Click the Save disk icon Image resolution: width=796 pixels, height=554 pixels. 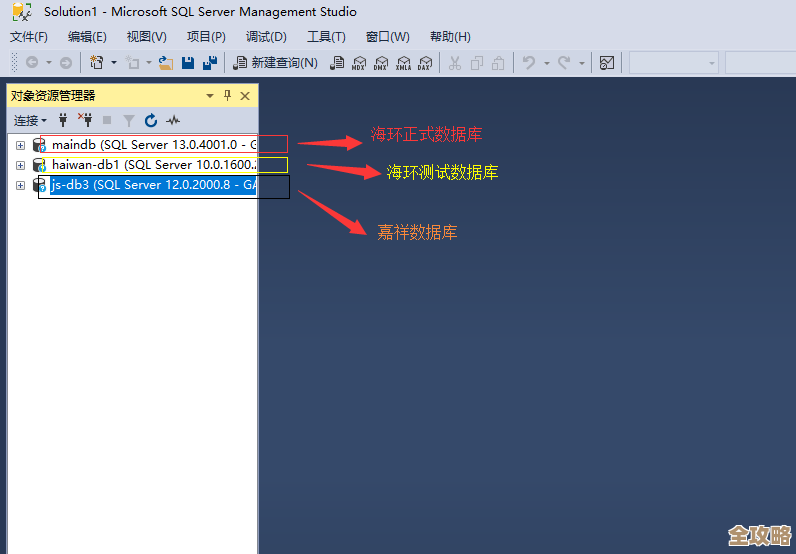click(x=188, y=62)
